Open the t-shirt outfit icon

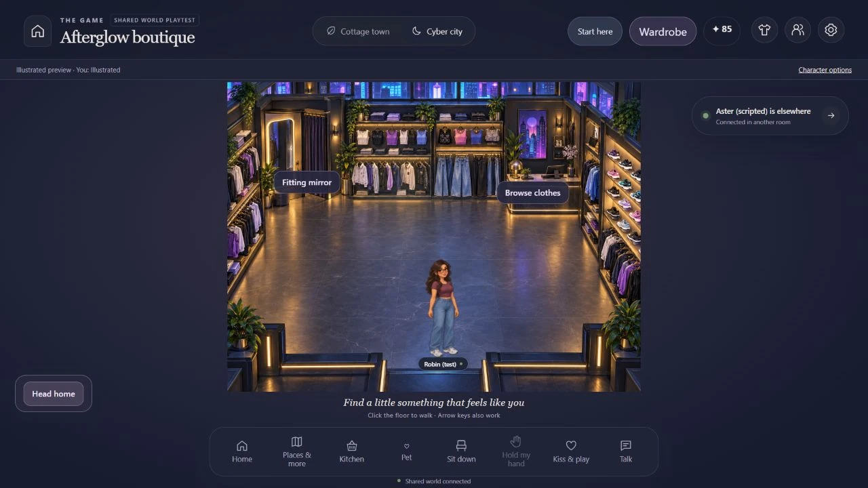pyautogui.click(x=764, y=30)
